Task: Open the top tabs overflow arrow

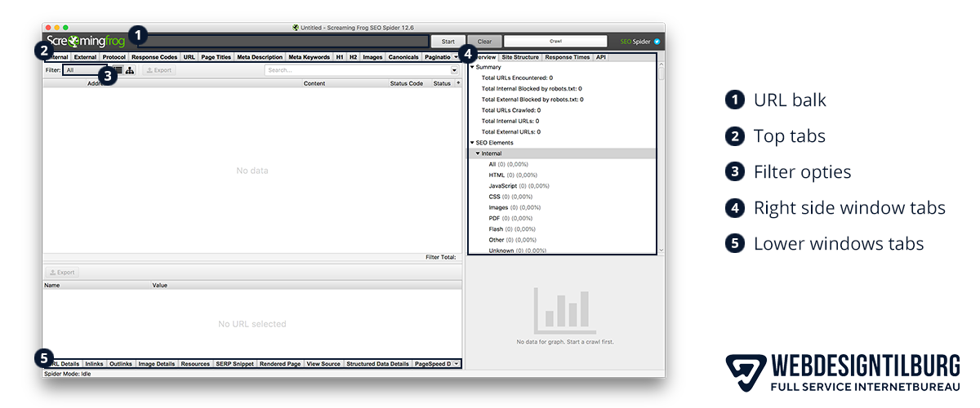Action: pyautogui.click(x=456, y=57)
